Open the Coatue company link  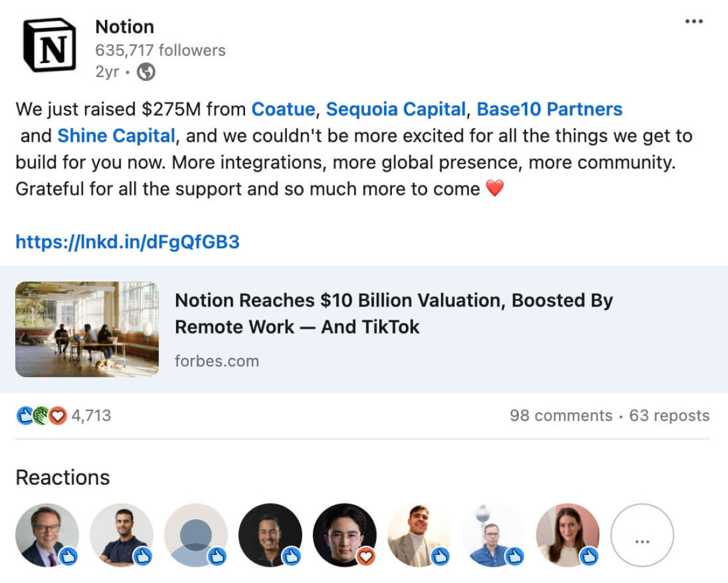[283, 109]
